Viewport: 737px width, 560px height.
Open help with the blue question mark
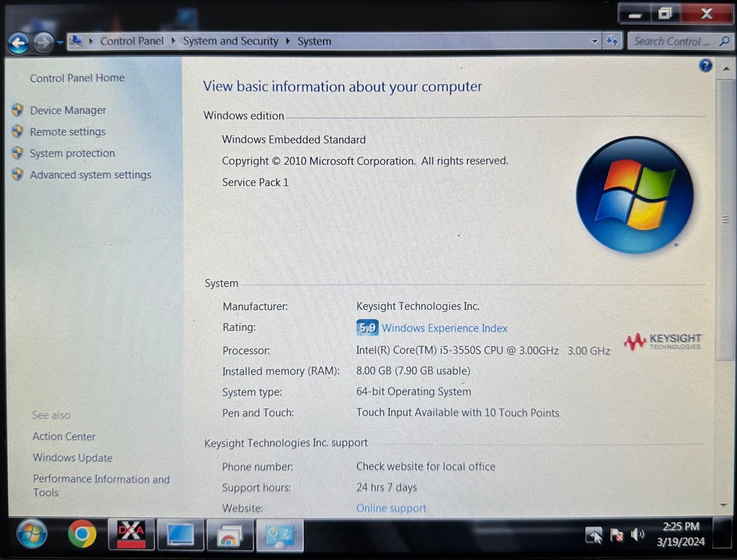pos(705,66)
